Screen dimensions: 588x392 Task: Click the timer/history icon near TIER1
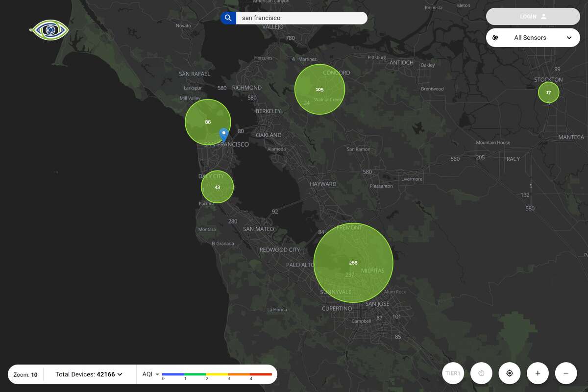tap(481, 373)
